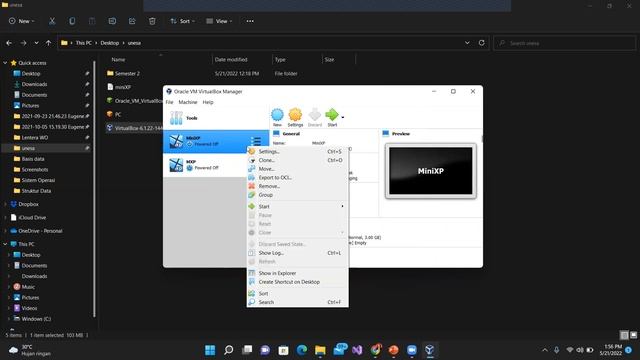Open the MiniXP machine list menu icon
Image resolution: width=640 pixels, height=360 pixels.
(x=256, y=141)
